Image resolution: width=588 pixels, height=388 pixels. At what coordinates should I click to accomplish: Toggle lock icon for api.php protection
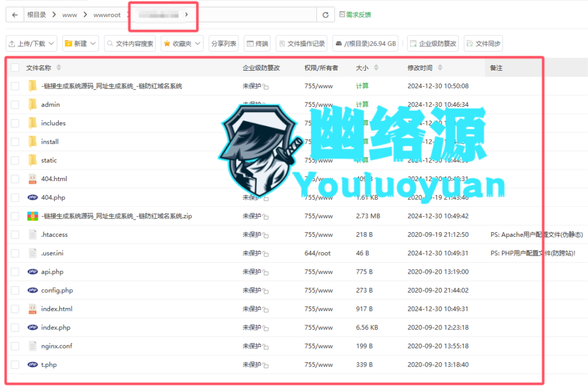[x=266, y=272]
